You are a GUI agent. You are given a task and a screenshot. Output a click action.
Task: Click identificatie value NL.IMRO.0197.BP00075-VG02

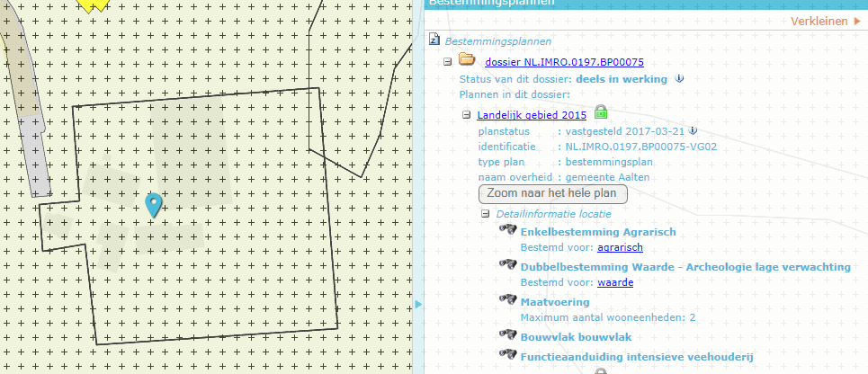[641, 147]
